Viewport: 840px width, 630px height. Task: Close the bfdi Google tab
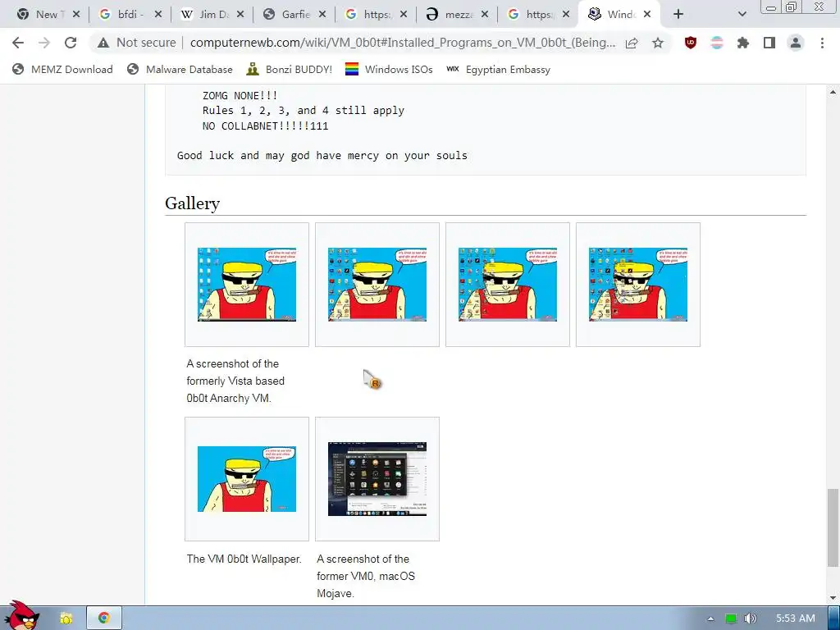point(158,15)
